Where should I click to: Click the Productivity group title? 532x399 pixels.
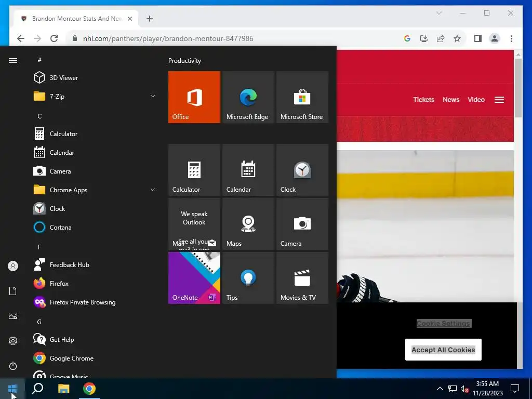coord(184,61)
